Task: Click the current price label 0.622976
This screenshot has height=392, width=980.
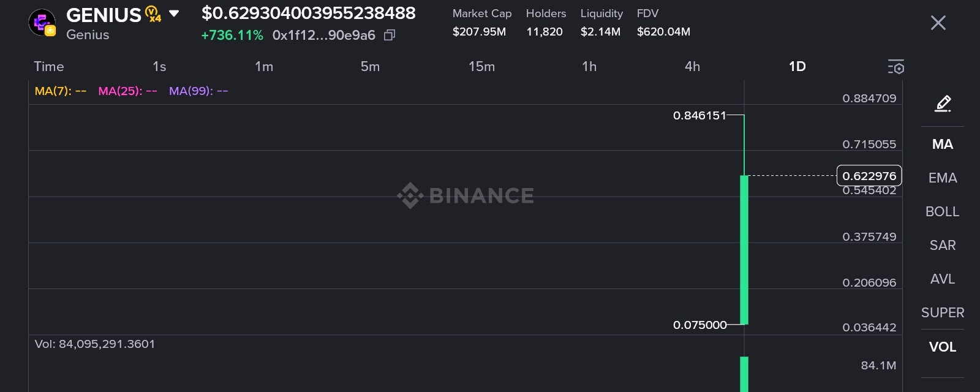Action: click(869, 176)
